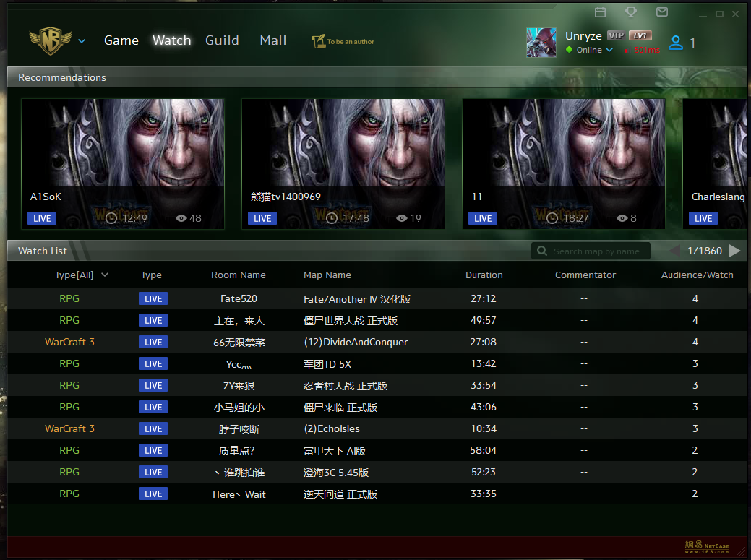
Task: Select the 澄海3C 5.45版 map name
Action: [x=336, y=473]
